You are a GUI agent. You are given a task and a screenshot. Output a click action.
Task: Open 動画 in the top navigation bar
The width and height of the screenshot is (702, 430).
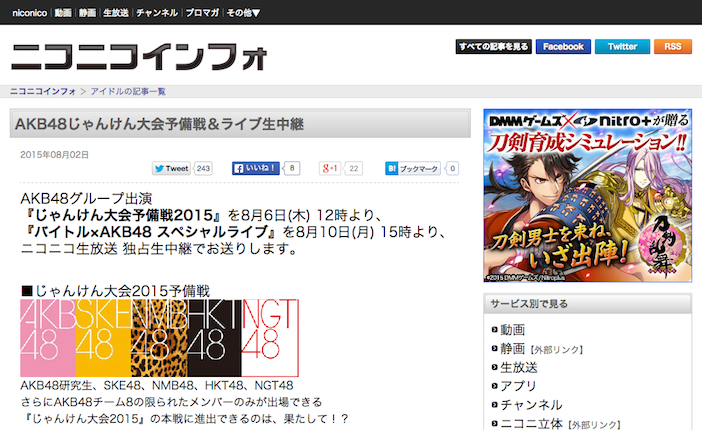pyautogui.click(x=63, y=13)
